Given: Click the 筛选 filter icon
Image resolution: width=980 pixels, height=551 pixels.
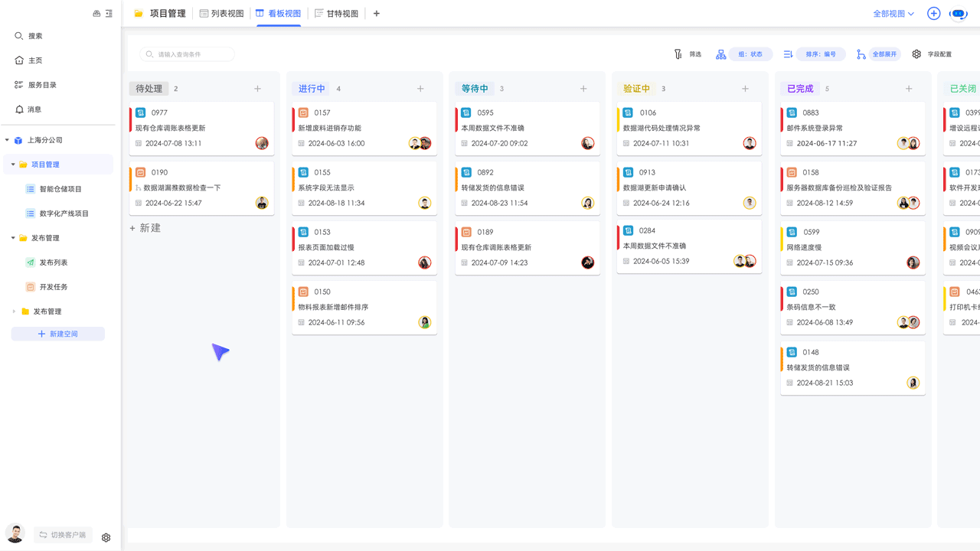Looking at the screenshot, I should [x=678, y=54].
